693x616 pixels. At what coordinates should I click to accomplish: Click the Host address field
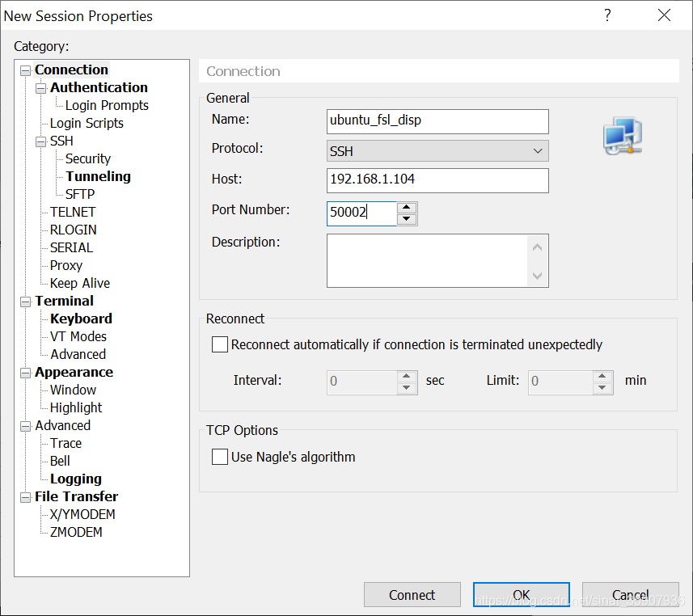click(437, 180)
